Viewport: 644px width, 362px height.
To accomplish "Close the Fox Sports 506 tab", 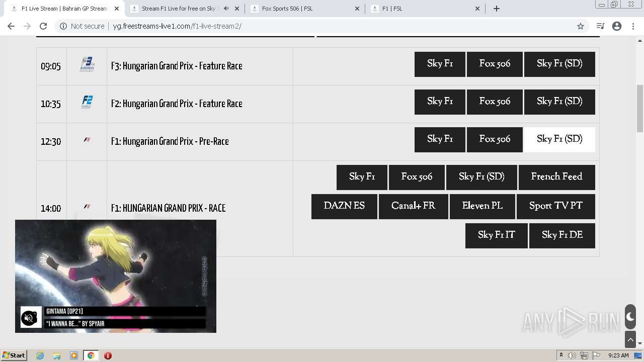I will coord(357,9).
